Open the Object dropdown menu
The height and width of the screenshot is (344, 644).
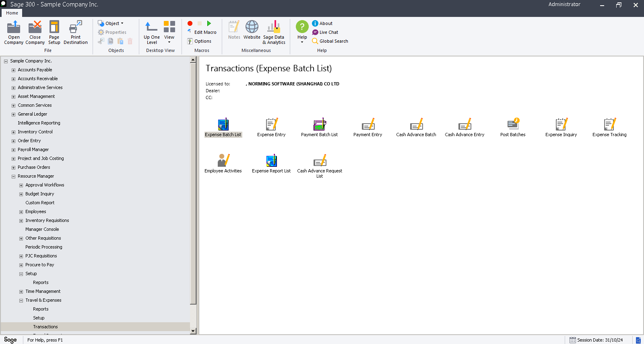111,23
